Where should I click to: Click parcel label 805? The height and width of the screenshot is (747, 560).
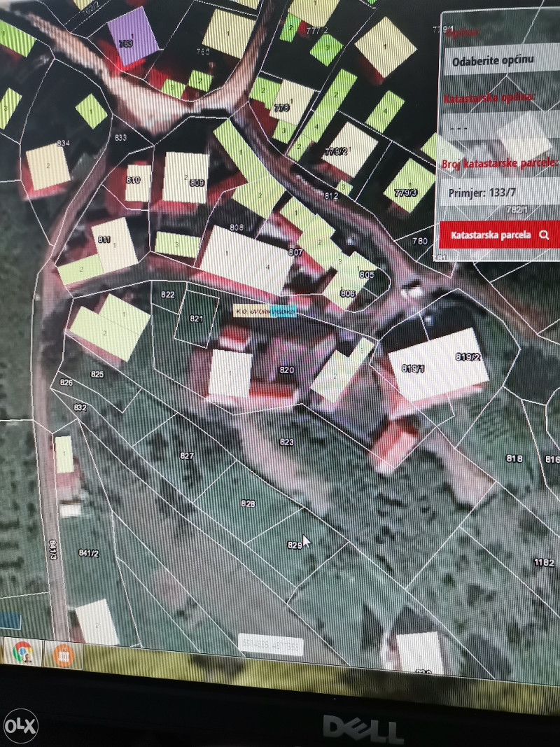[367, 274]
